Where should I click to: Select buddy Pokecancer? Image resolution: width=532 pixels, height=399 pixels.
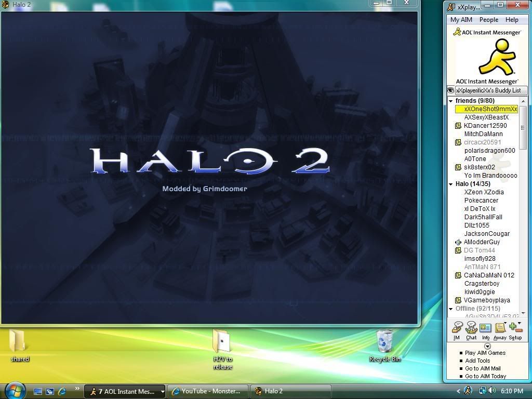(481, 201)
